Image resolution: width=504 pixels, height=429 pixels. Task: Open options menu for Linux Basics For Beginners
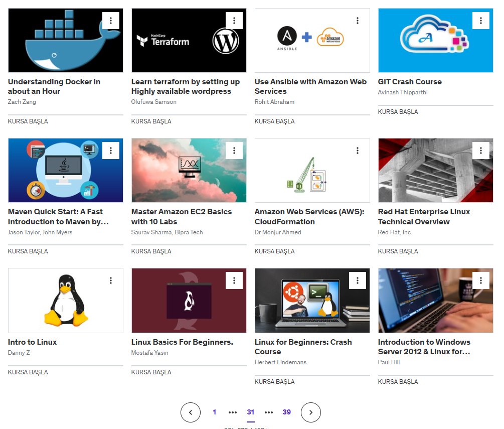click(234, 280)
